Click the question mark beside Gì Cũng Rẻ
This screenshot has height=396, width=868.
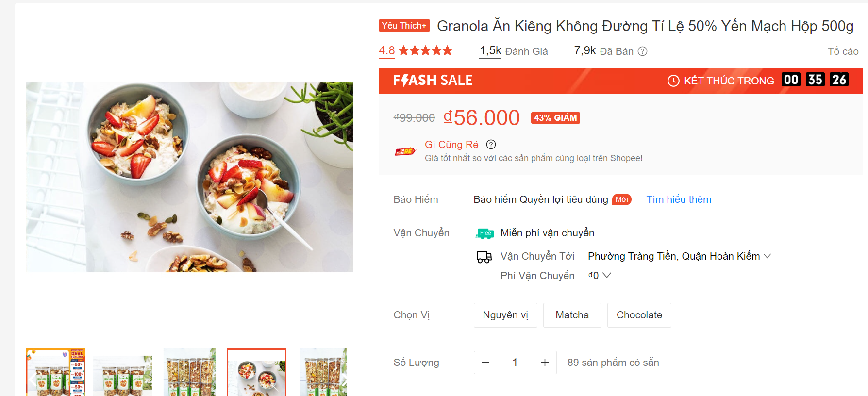(x=491, y=145)
